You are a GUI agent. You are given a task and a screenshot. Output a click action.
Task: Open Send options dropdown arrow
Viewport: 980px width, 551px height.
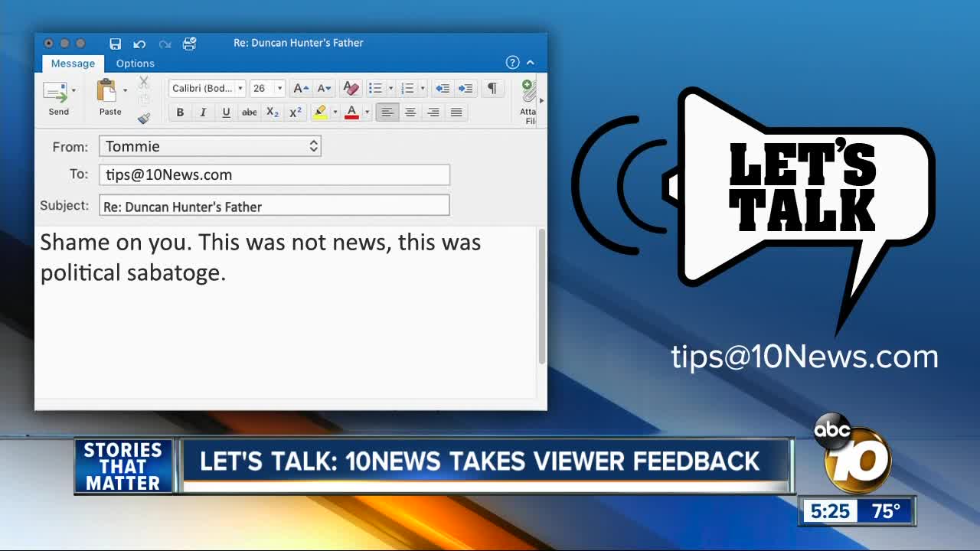click(x=73, y=90)
